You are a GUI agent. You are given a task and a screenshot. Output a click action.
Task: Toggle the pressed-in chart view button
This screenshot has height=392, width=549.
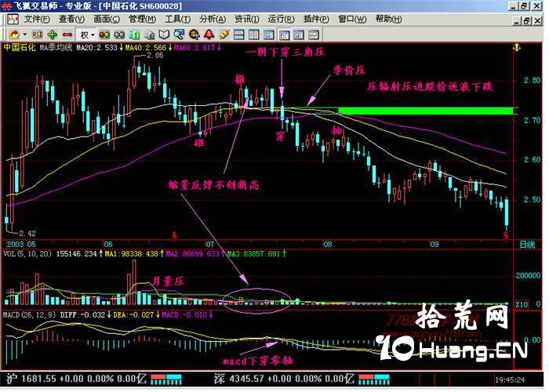[x=284, y=34]
